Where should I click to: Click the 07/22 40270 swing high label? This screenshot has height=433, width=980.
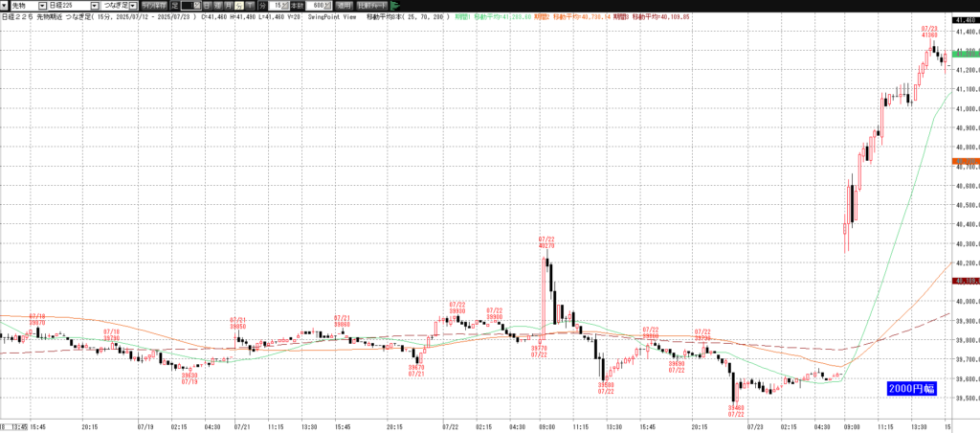[x=546, y=241]
